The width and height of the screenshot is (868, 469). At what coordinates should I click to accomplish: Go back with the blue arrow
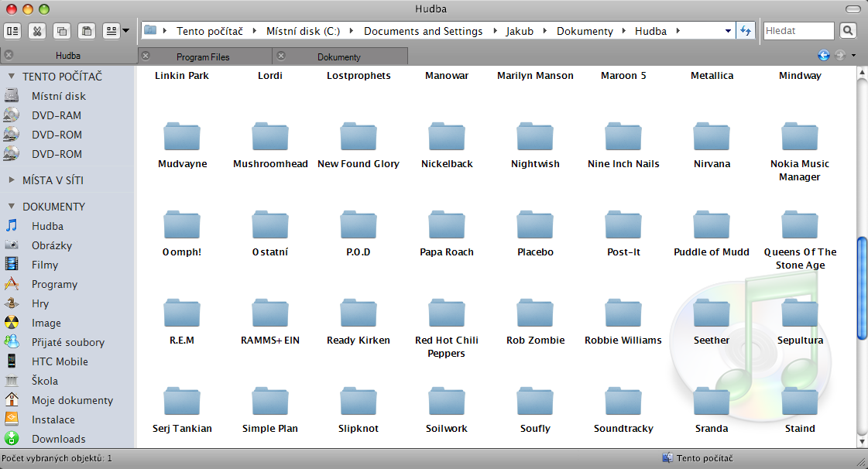(824, 55)
